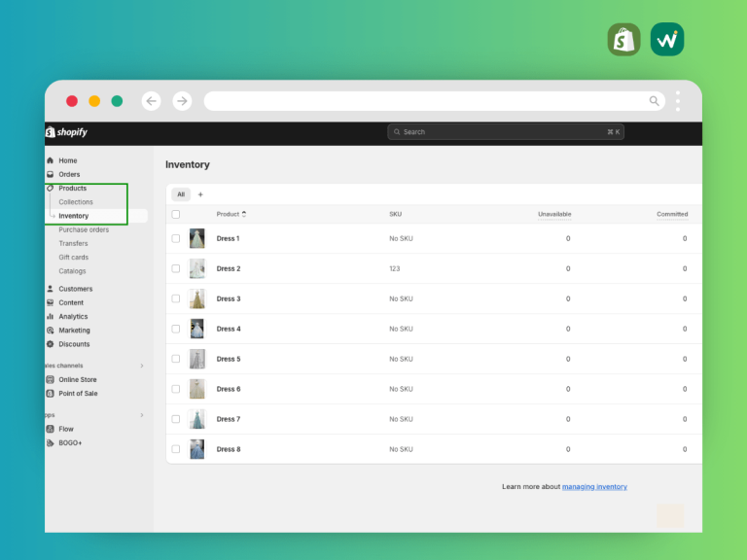
Task: Check the Dress 3 row checkbox
Action: [x=176, y=298]
